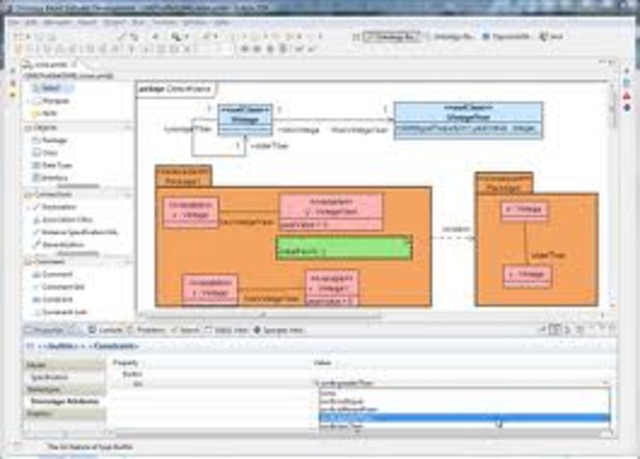Collapse the Objects palette drawer
The height and width of the screenshot is (459, 640).
(78, 128)
